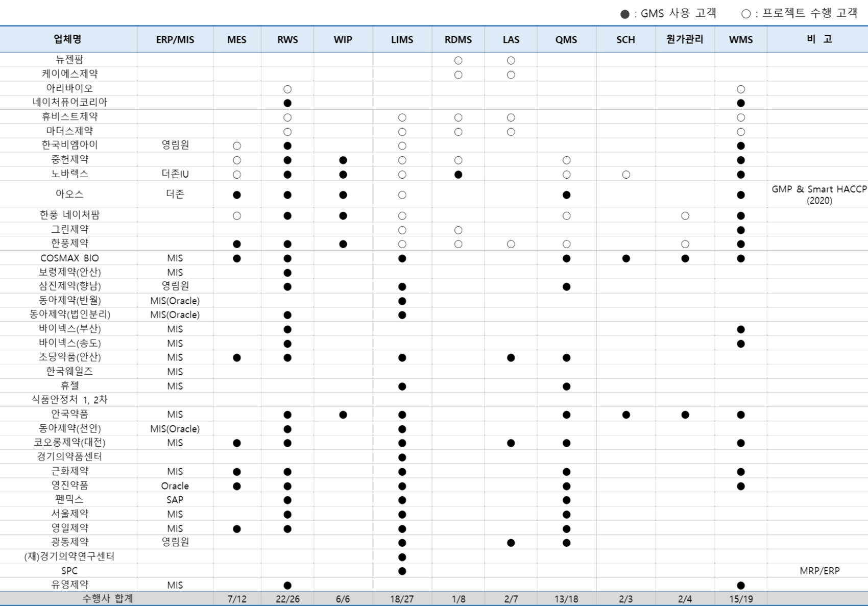The width and height of the screenshot is (868, 606).
Task: Select the COSMAX BIO row name
Action: point(69,258)
